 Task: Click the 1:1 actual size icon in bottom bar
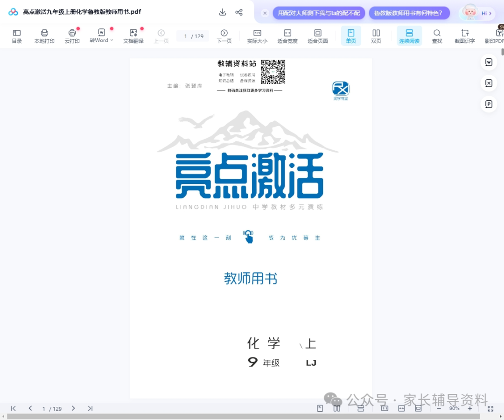tap(385, 408)
